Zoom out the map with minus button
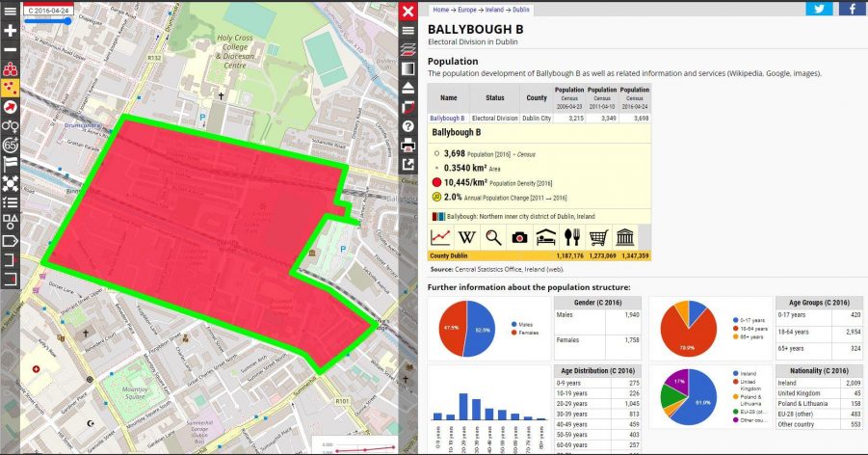The width and height of the screenshot is (868, 455). pyautogui.click(x=10, y=50)
